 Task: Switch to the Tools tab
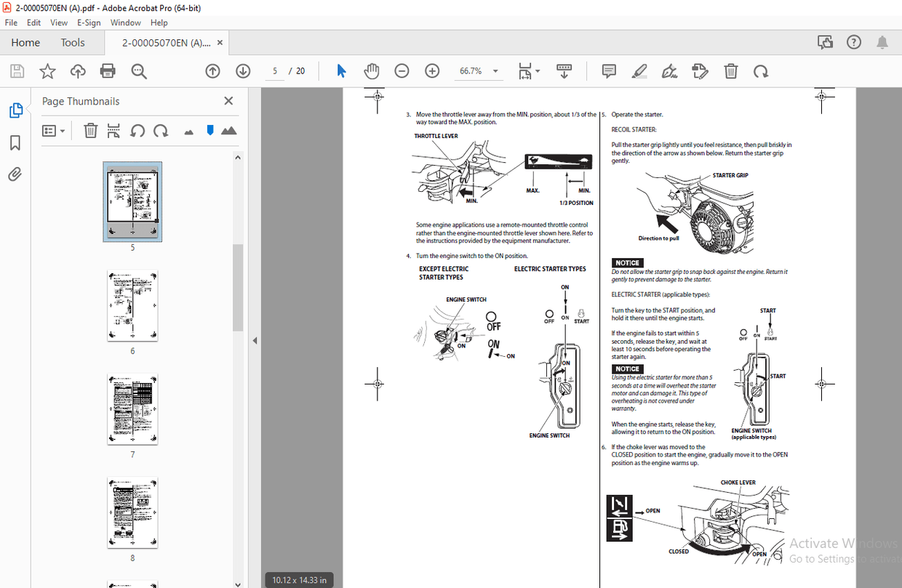pyautogui.click(x=72, y=42)
